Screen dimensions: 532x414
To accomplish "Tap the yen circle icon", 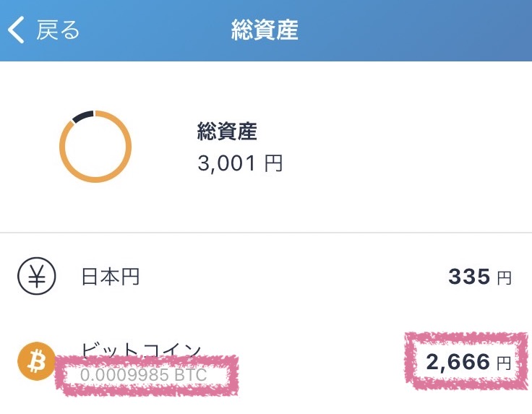I will point(37,276).
